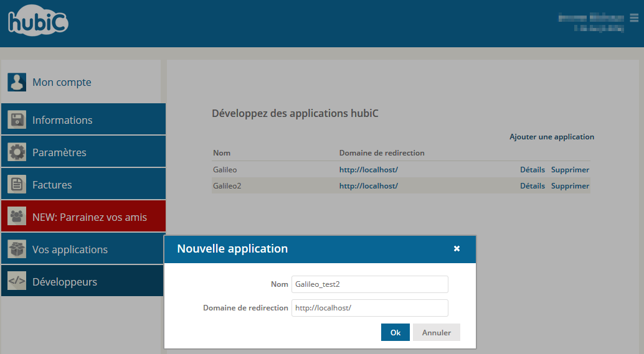Select Factures in sidebar
The height and width of the screenshot is (354, 644).
83,184
